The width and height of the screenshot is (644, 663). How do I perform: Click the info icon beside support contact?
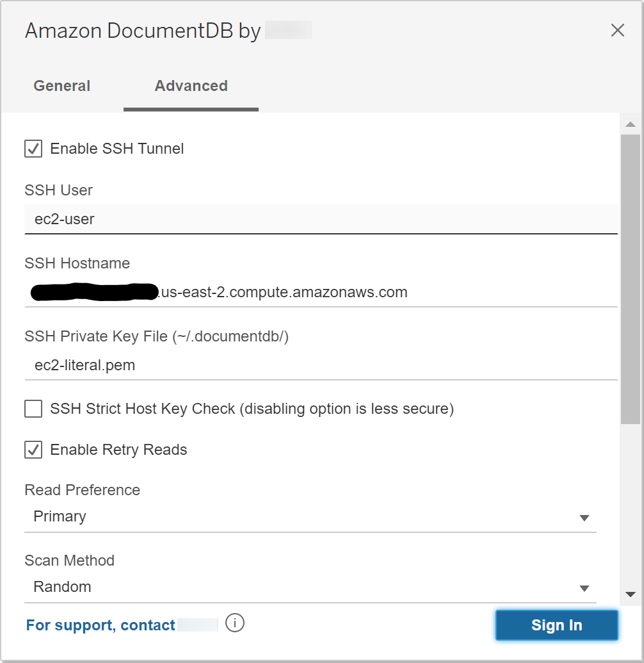point(235,623)
